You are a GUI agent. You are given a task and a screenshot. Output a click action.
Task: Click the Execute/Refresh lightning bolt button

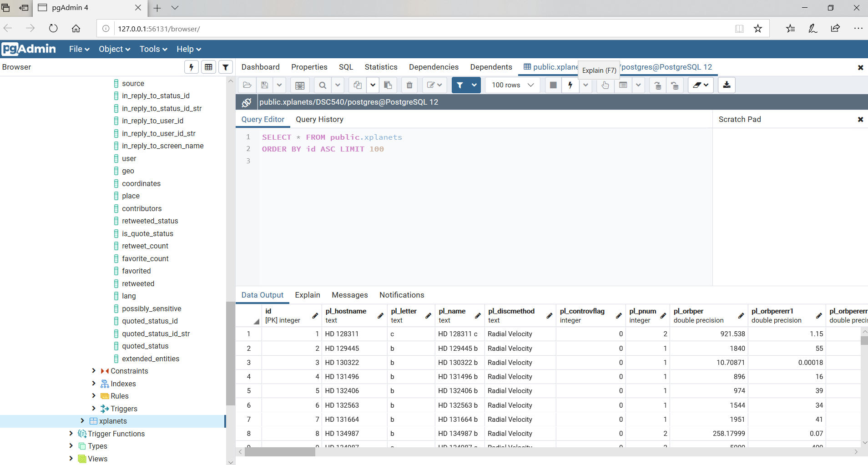click(x=570, y=85)
